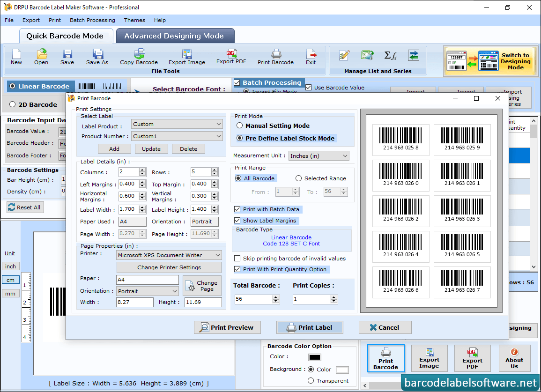The width and height of the screenshot is (541, 392).
Task: Click the sigma formula series icon
Action: [x=391, y=55]
